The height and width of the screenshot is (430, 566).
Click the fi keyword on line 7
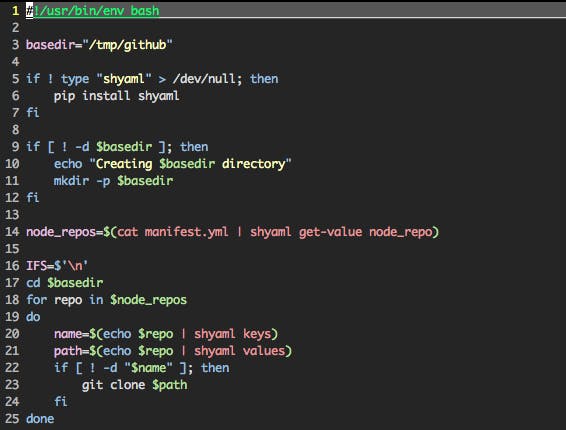[x=32, y=112]
